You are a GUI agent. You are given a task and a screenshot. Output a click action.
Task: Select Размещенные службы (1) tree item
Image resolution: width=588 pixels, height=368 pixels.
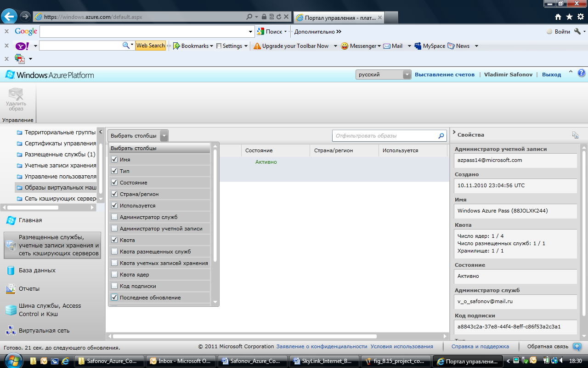click(x=60, y=154)
